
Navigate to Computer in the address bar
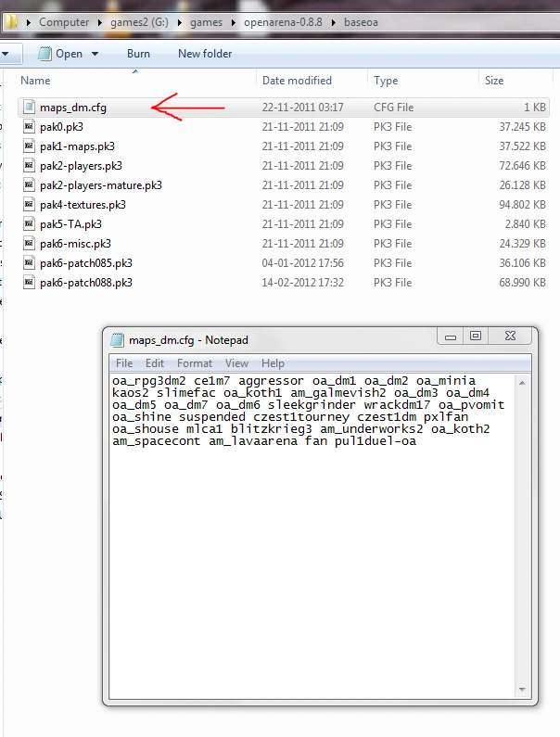click(64, 22)
